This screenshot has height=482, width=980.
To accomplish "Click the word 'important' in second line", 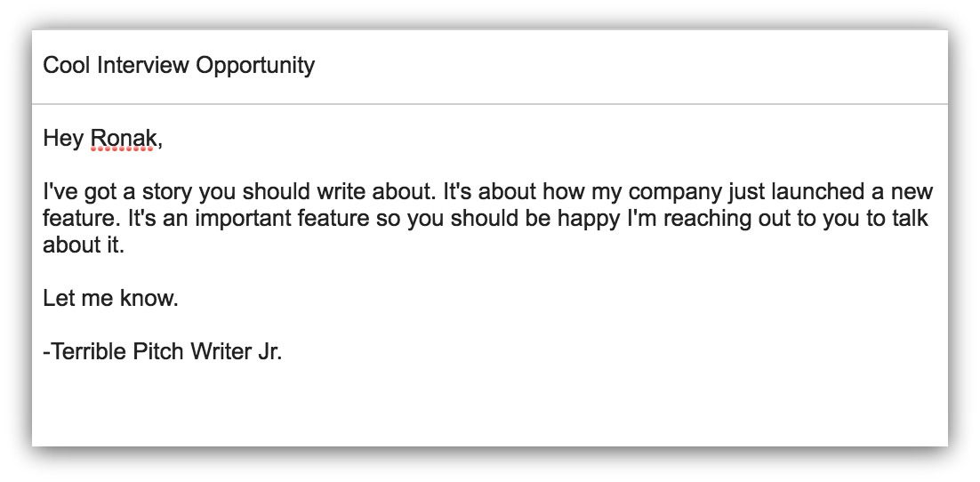I will (x=244, y=218).
